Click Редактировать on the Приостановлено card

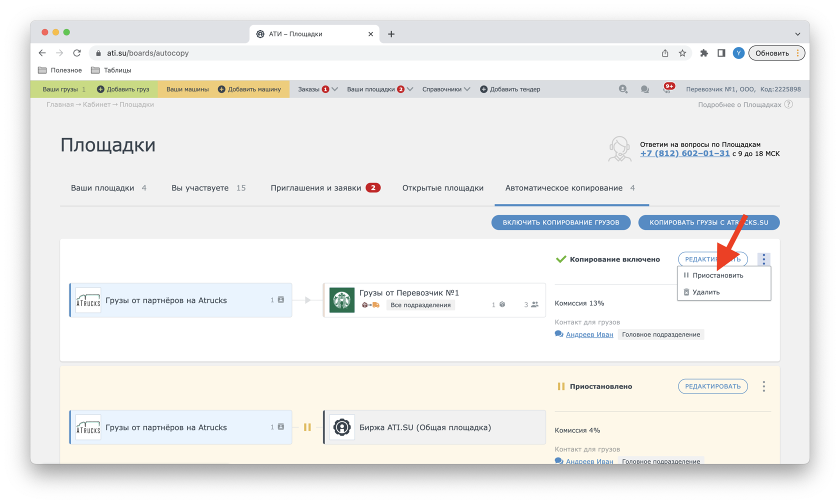(713, 386)
